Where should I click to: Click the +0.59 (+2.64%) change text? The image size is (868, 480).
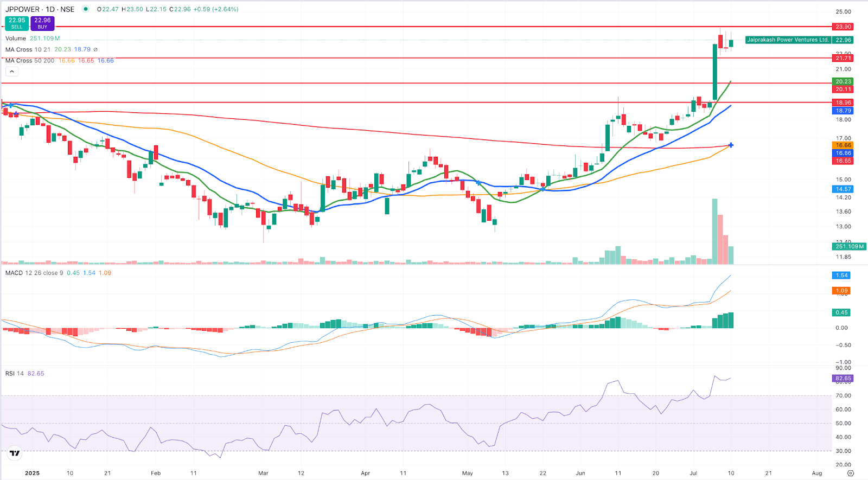click(x=216, y=9)
